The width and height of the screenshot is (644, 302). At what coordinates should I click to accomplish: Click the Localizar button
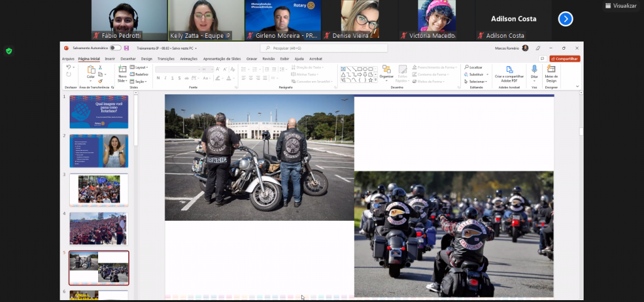(x=474, y=67)
